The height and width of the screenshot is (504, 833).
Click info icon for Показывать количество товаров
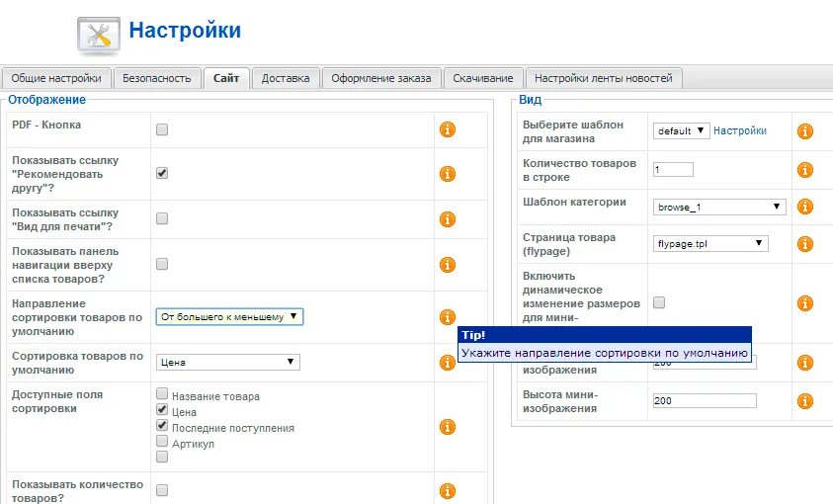point(448,491)
